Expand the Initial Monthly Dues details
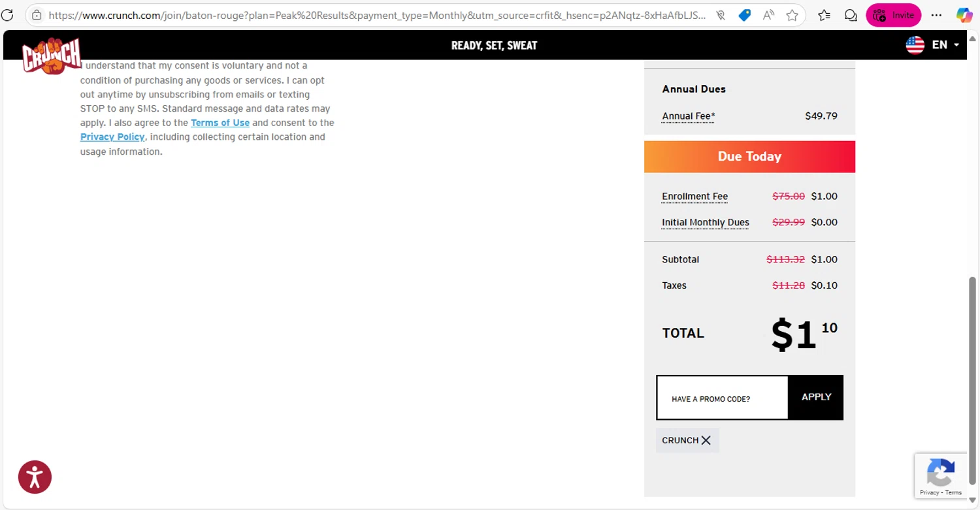980x510 pixels. (705, 223)
